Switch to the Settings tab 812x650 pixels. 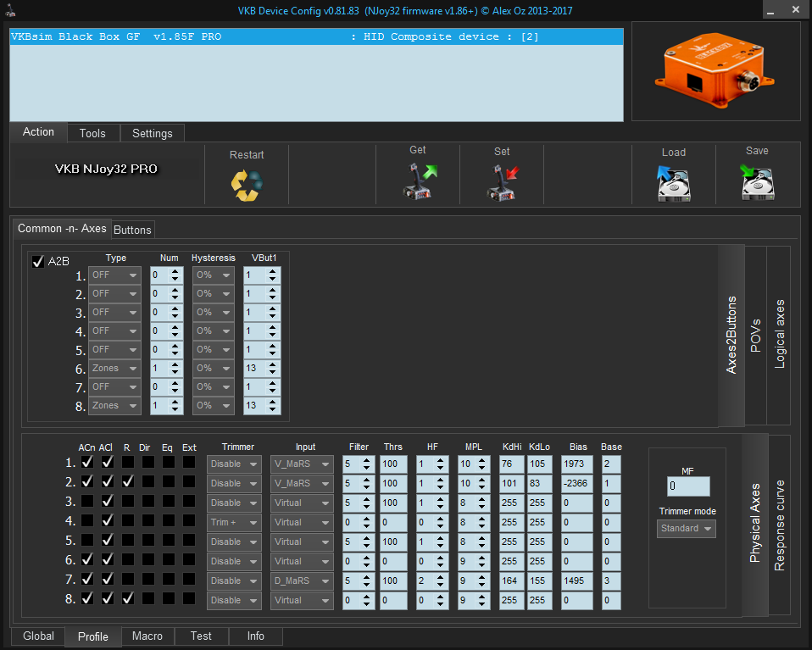pyautogui.click(x=153, y=133)
